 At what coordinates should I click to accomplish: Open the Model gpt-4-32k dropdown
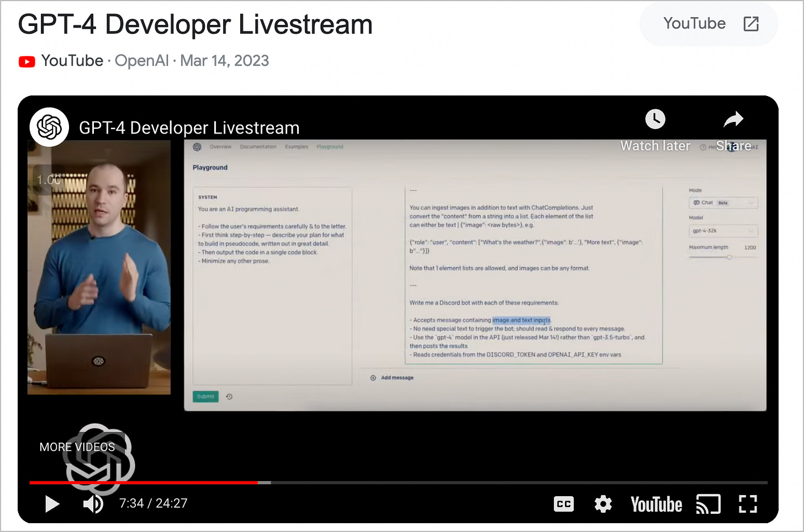coord(723,231)
